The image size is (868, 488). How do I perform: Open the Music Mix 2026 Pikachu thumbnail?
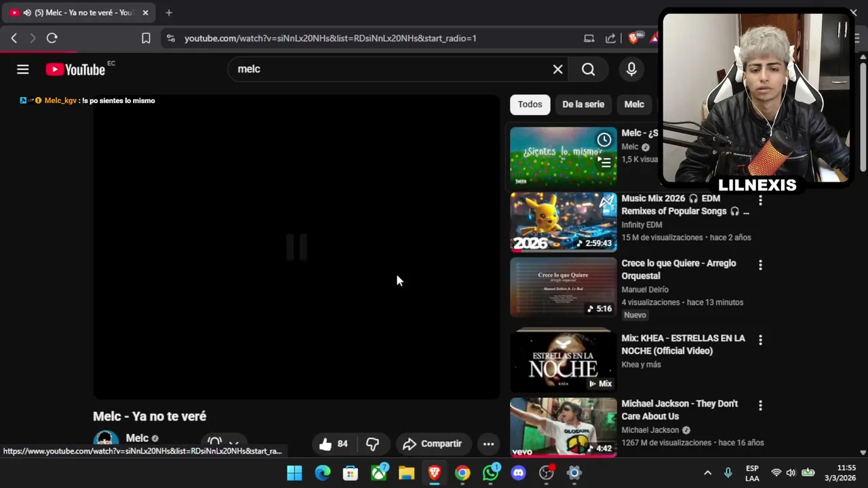564,222
